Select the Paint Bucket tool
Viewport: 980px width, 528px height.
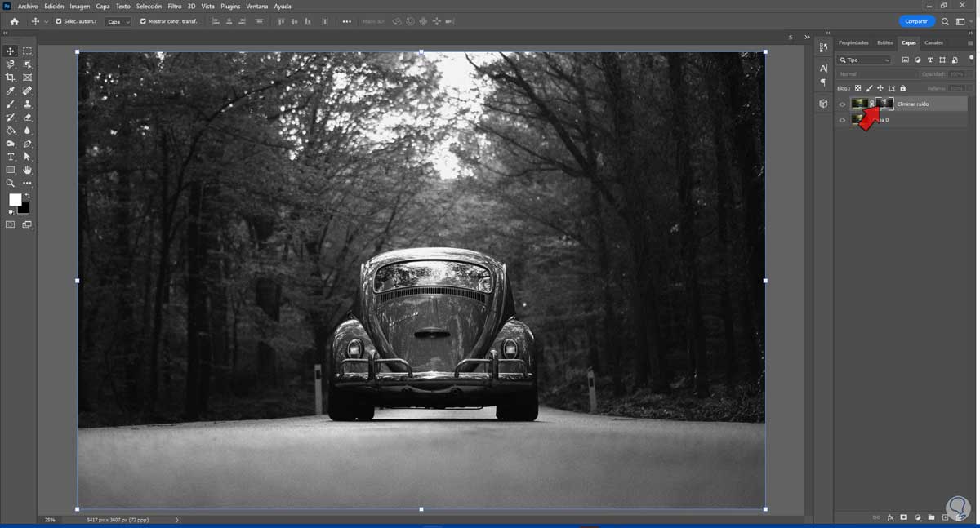click(11, 130)
